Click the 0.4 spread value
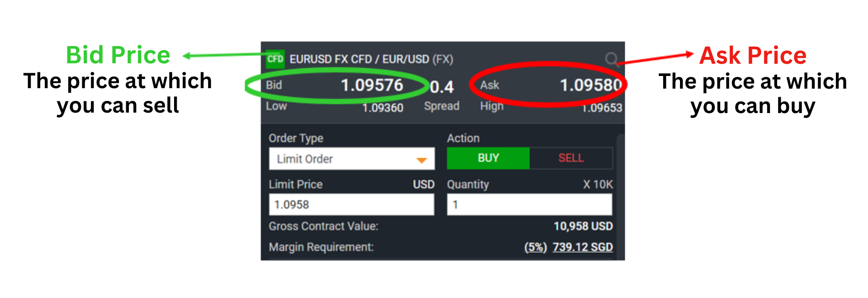The image size is (868, 298). click(442, 87)
